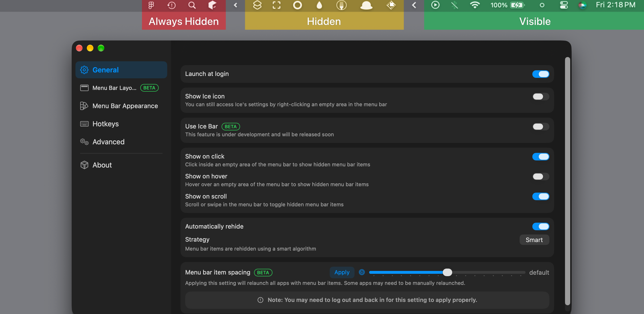The width and height of the screenshot is (644, 314).
Task: Open Control Center from the menu bar
Action: (x=564, y=5)
